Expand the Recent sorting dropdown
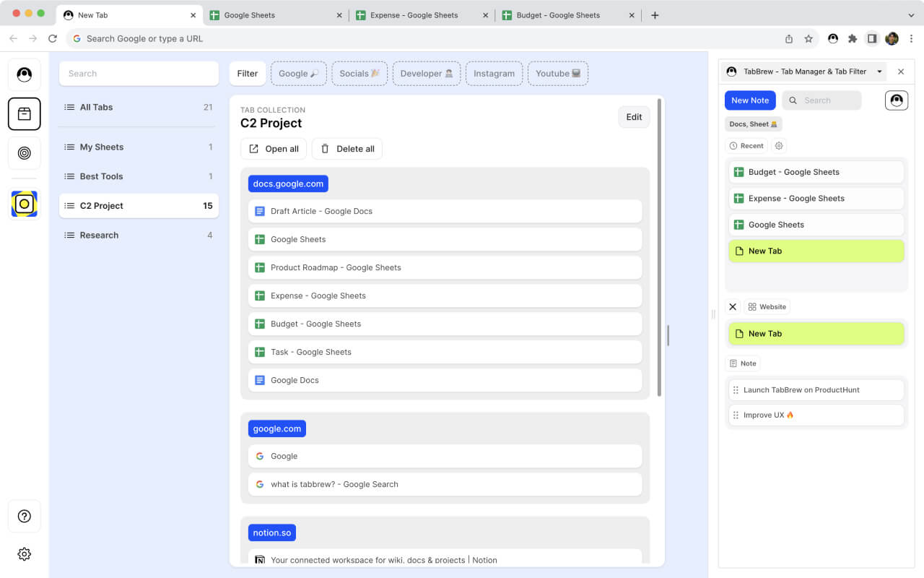The width and height of the screenshot is (924, 578). click(x=747, y=145)
